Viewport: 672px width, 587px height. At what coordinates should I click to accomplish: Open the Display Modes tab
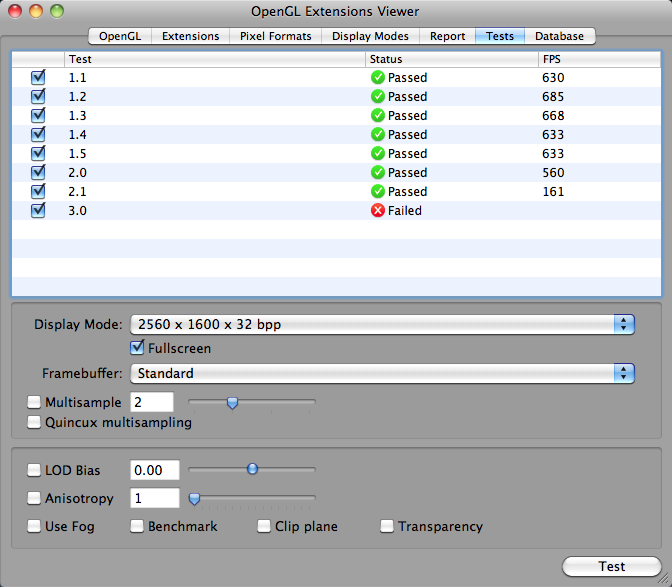370,36
